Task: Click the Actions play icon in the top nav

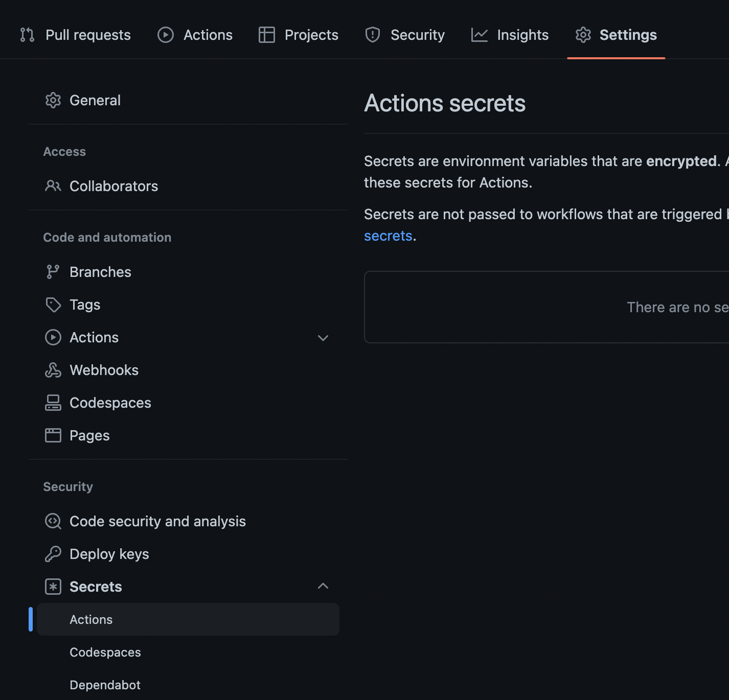Action: [166, 35]
